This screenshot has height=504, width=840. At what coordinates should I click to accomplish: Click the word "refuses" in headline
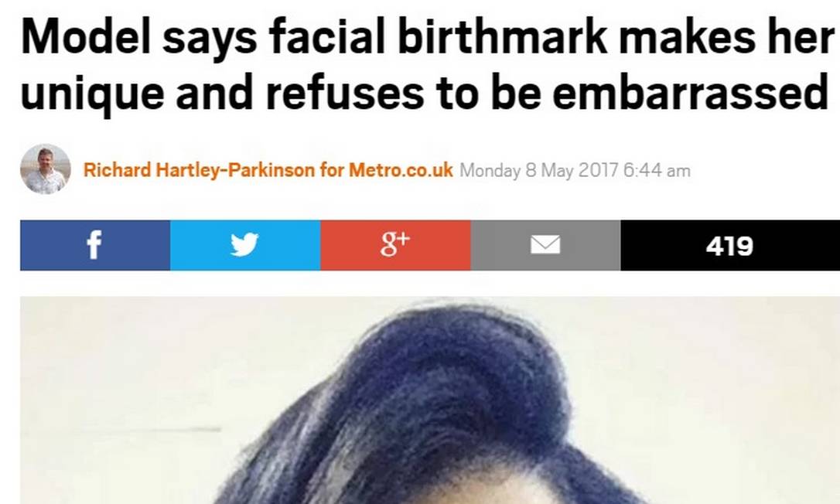click(345, 92)
